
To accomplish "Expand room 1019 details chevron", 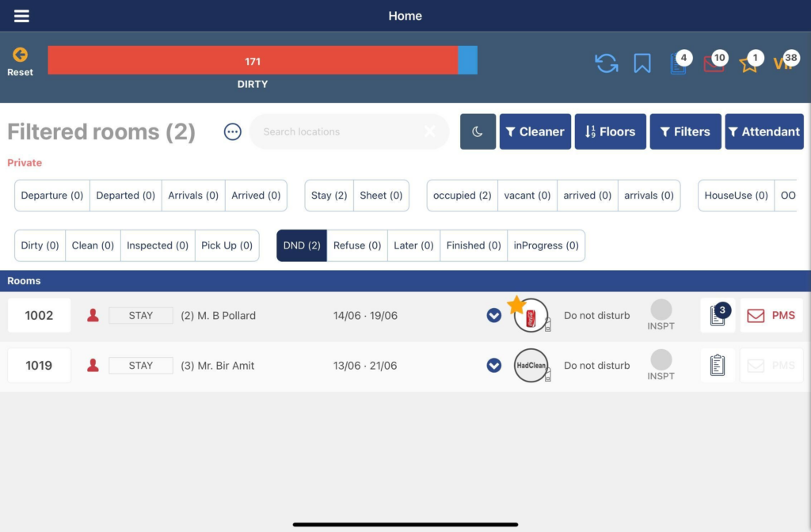I will point(493,366).
